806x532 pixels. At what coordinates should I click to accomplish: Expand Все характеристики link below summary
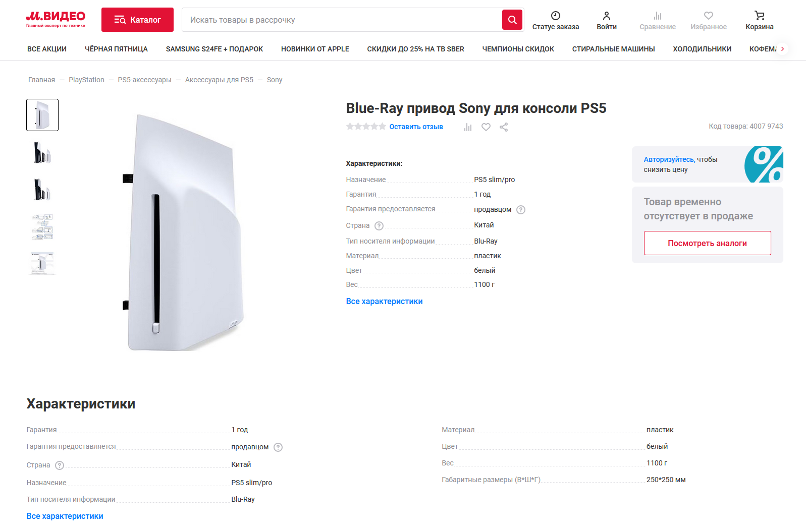(x=384, y=302)
